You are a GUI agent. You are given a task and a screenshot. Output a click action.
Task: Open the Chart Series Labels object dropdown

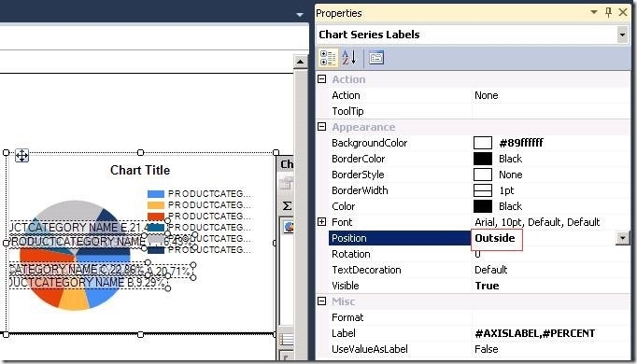622,35
